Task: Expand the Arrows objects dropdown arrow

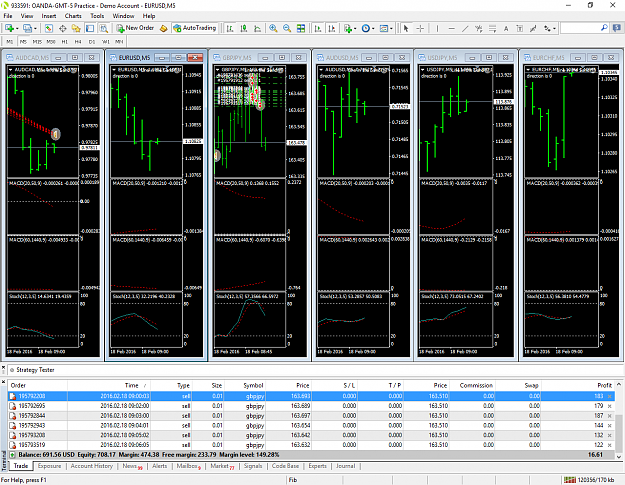Action: pyautogui.click(x=554, y=28)
